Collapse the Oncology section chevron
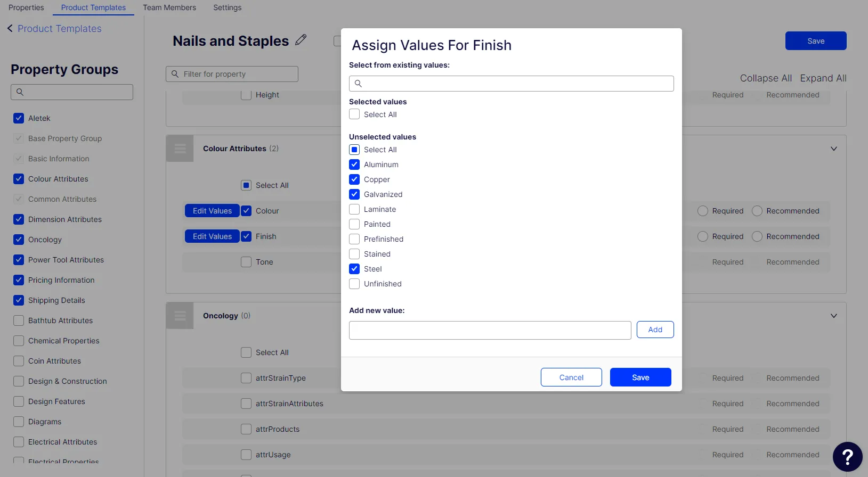The width and height of the screenshot is (868, 477). (834, 316)
